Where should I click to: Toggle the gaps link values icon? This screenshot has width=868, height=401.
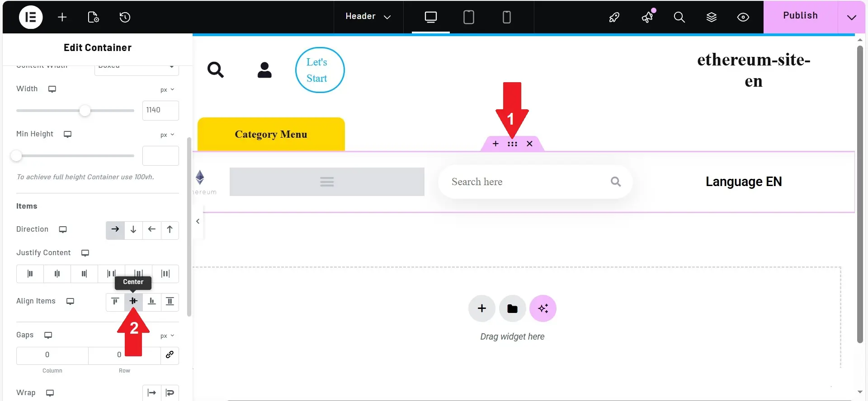tap(170, 355)
